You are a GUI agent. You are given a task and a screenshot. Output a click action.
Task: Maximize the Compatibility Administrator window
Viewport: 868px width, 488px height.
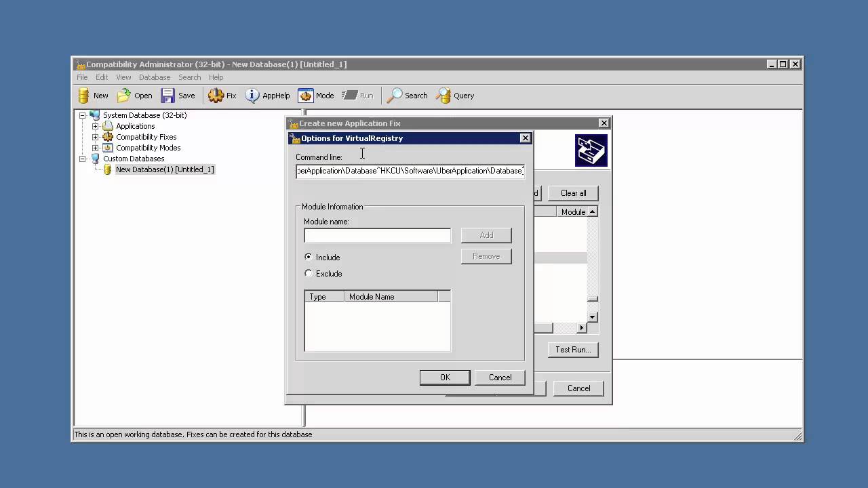point(783,64)
